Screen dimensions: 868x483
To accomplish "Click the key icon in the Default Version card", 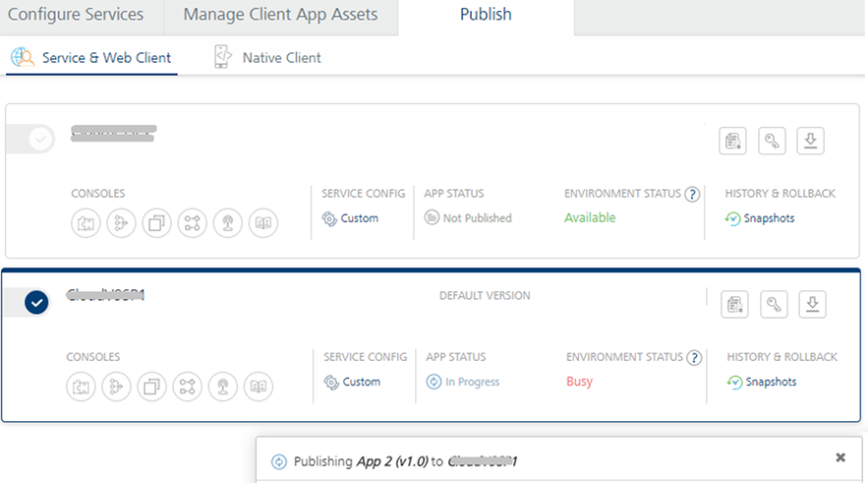I will click(x=774, y=304).
